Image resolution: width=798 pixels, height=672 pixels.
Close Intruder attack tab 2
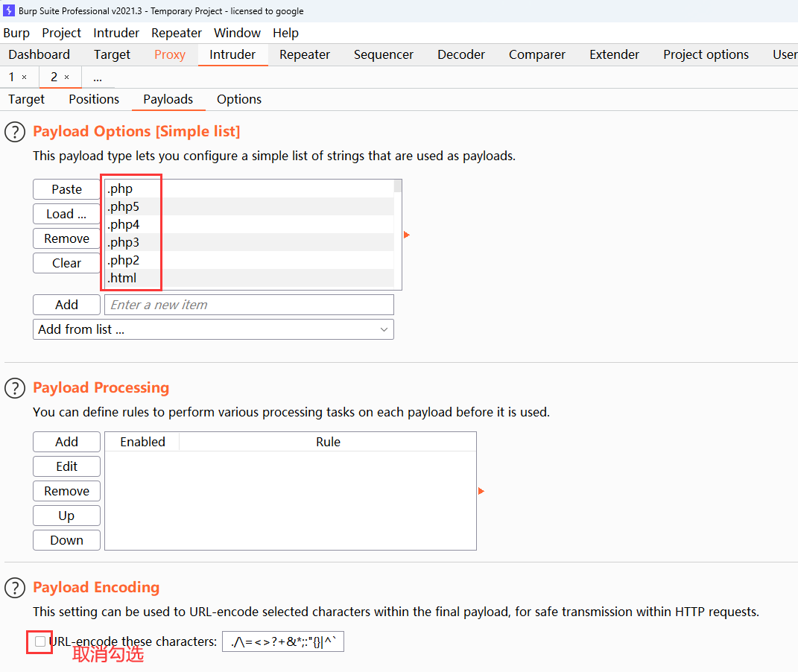[66, 77]
